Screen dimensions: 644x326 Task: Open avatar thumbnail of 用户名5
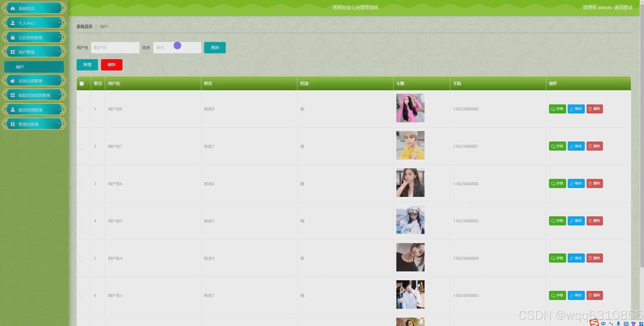410,220
